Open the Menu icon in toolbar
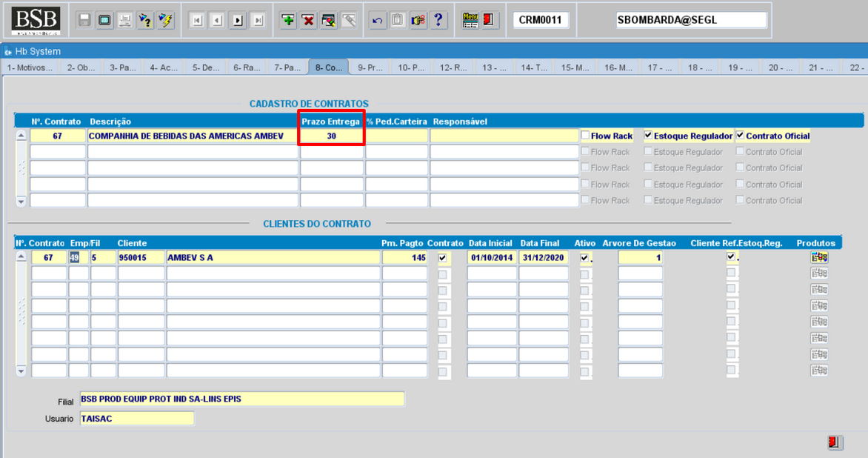 [x=470, y=21]
